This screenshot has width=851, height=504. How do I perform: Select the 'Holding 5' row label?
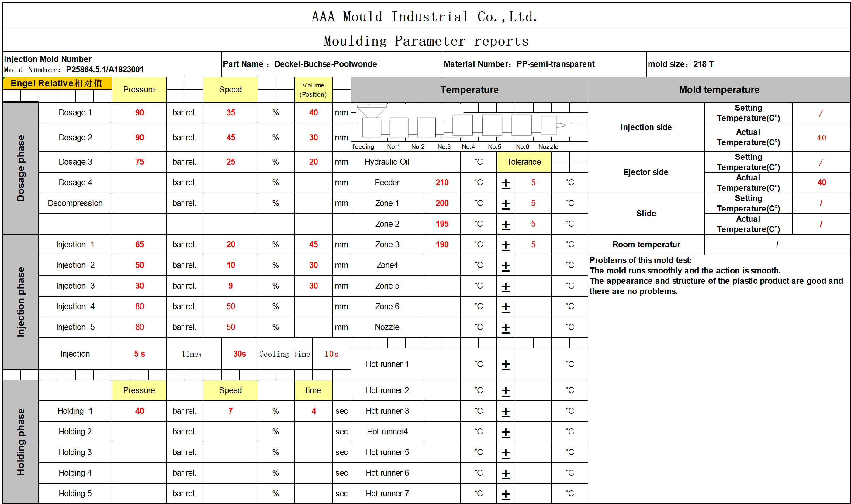[75, 493]
